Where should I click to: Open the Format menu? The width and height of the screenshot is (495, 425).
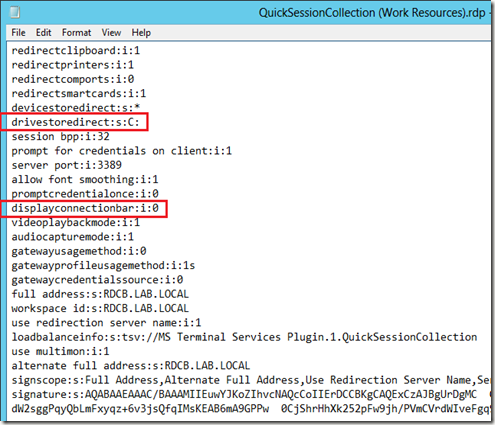point(76,33)
